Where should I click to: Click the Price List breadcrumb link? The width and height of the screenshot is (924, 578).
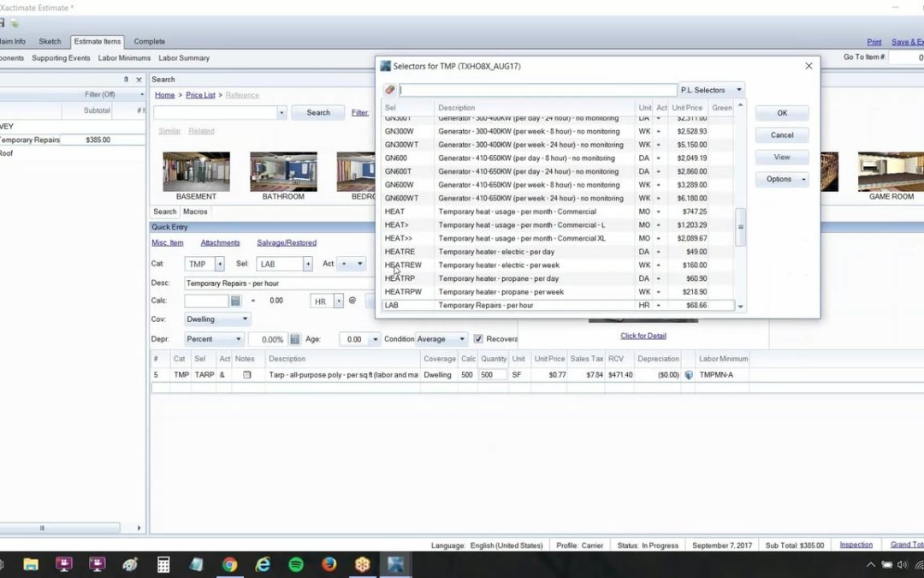200,95
